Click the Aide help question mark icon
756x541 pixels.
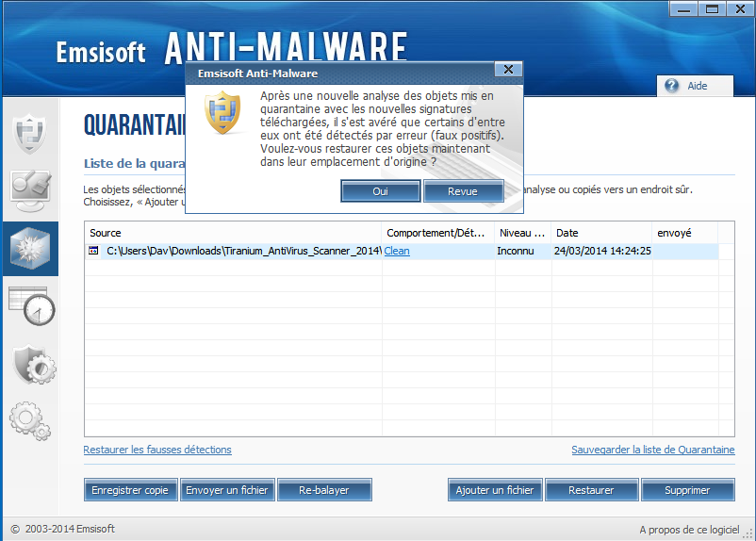[x=671, y=86]
